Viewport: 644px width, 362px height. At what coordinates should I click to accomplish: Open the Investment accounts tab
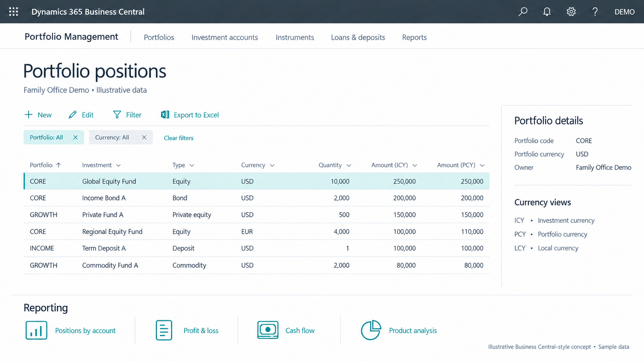(x=225, y=37)
